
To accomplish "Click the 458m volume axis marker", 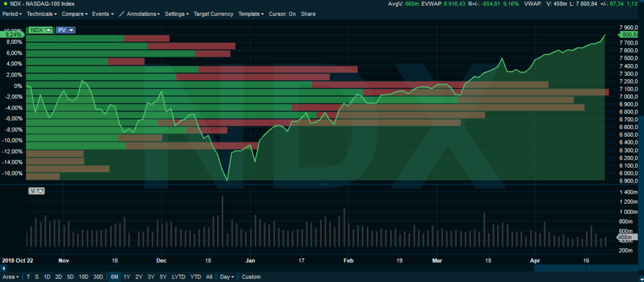I will 627,237.
